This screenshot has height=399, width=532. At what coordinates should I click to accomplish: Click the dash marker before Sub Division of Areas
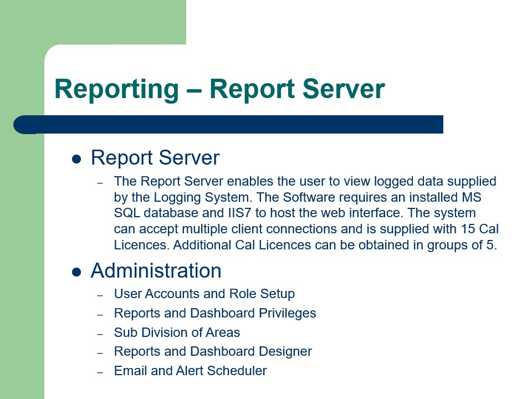pos(99,333)
